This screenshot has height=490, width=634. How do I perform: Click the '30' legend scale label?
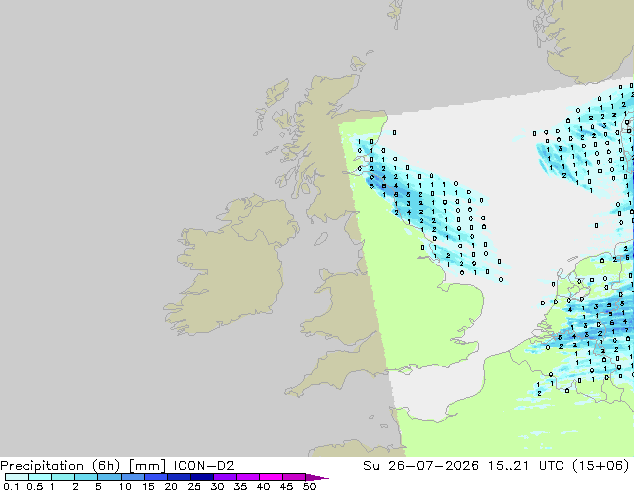(217, 486)
